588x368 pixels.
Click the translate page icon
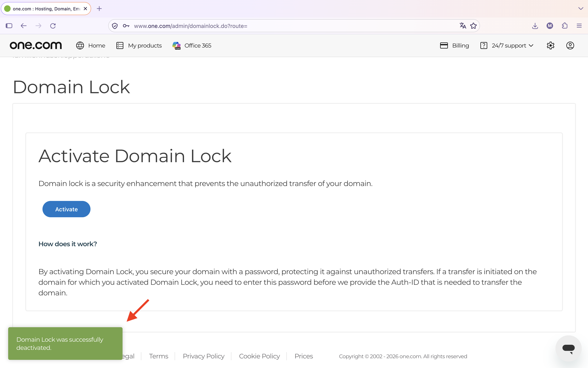463,26
